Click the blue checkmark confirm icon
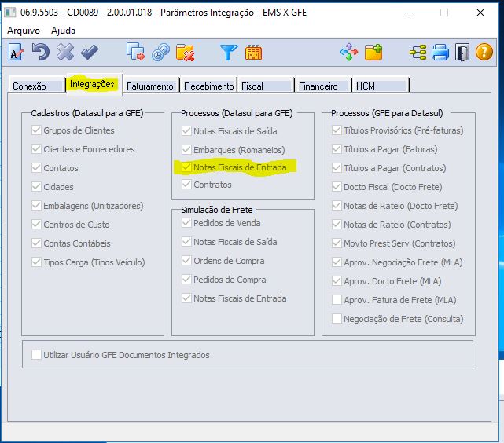This screenshot has height=443, width=504. pyautogui.click(x=90, y=53)
